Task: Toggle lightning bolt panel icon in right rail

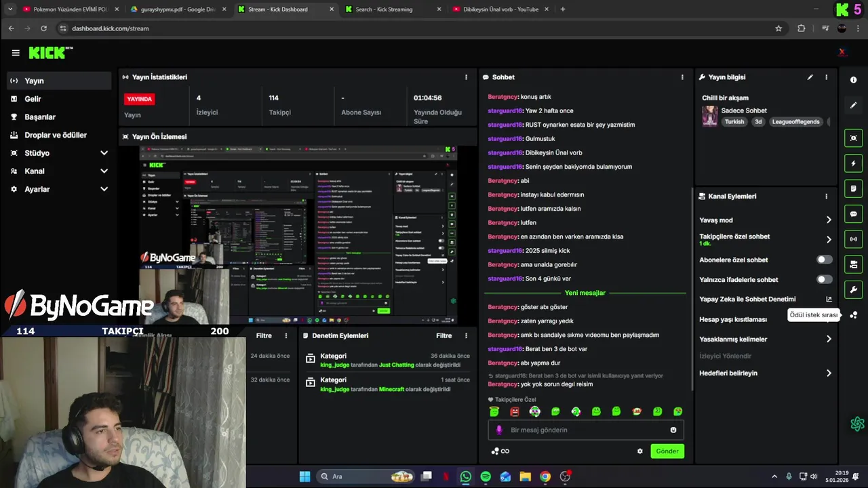Action: click(x=853, y=163)
